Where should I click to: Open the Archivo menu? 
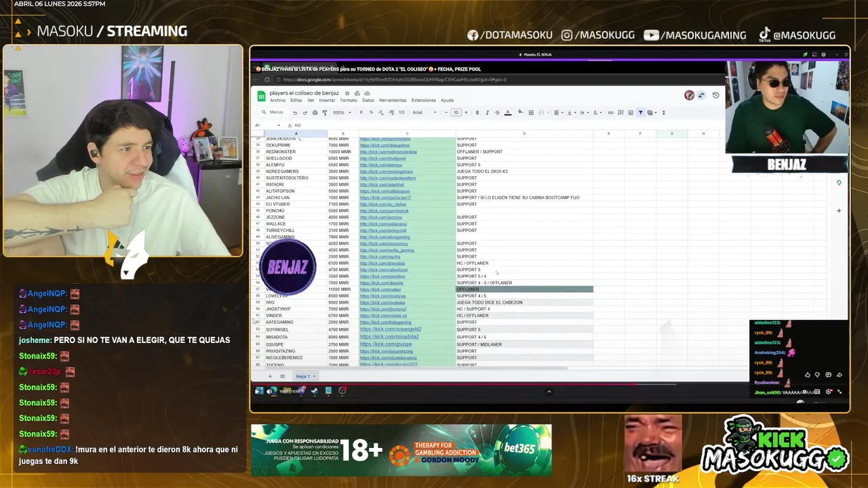pyautogui.click(x=278, y=100)
